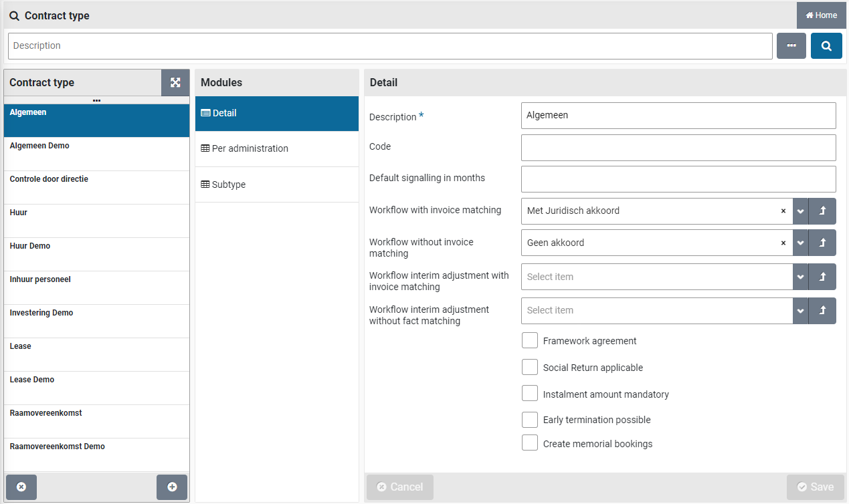Click the add contract type plus icon
This screenshot has height=504, width=849.
(x=172, y=487)
